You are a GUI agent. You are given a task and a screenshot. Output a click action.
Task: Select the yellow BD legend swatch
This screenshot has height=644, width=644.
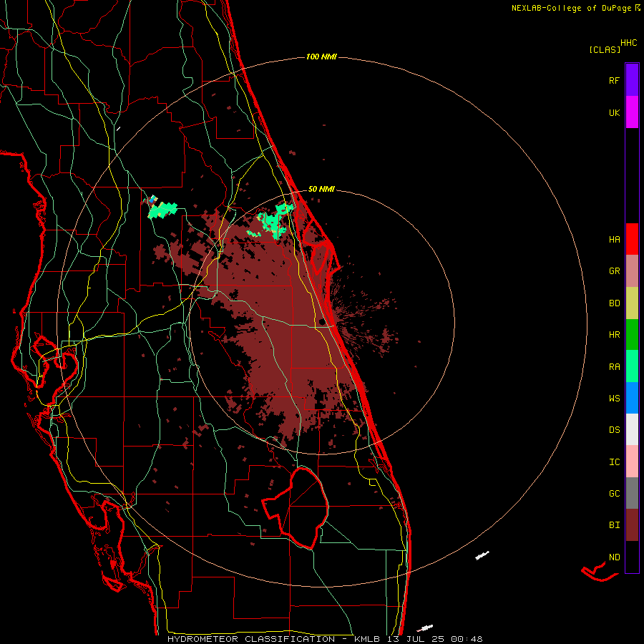pos(632,303)
